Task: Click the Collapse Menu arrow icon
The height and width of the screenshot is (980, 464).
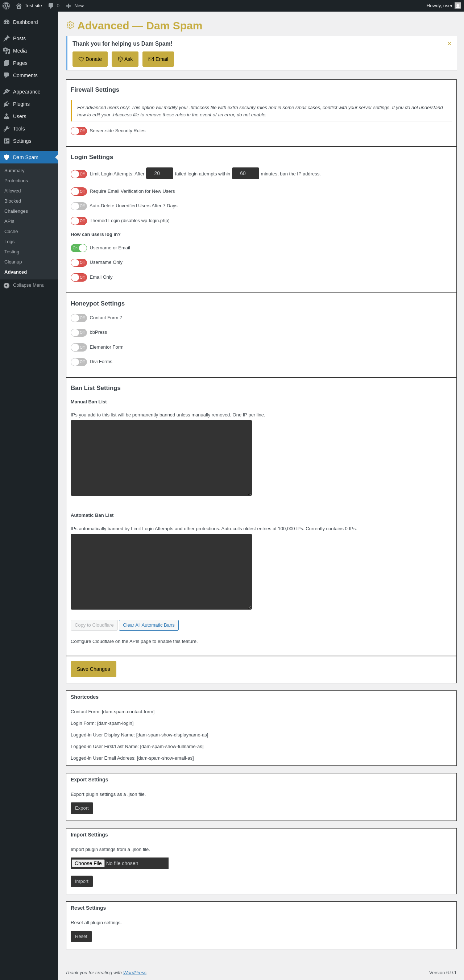Action: pos(7,285)
